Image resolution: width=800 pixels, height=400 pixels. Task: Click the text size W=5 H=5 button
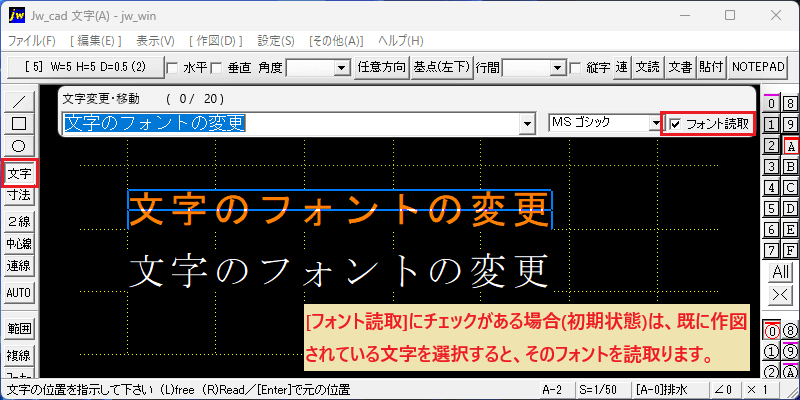tap(86, 67)
